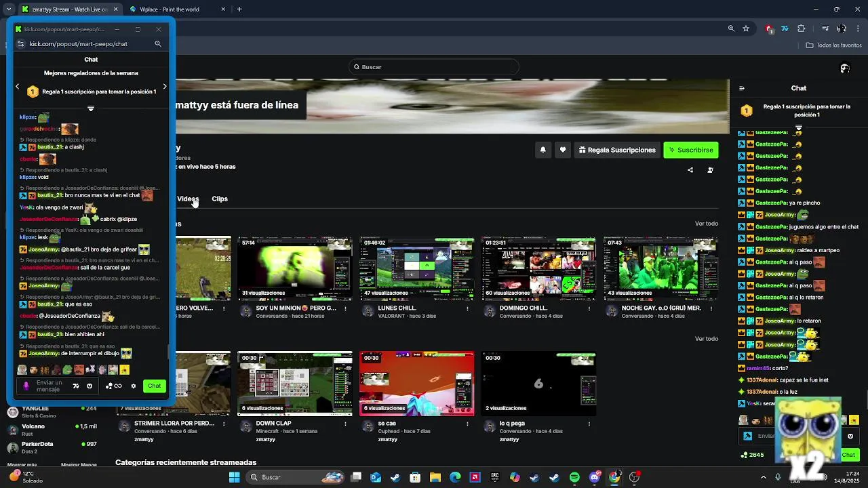The width and height of the screenshot is (868, 488).
Task: Play the lo q pega clip thumbnail
Action: (539, 384)
